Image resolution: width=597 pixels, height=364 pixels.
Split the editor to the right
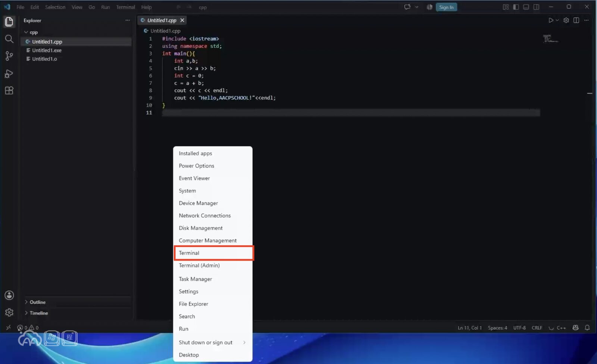[576, 20]
